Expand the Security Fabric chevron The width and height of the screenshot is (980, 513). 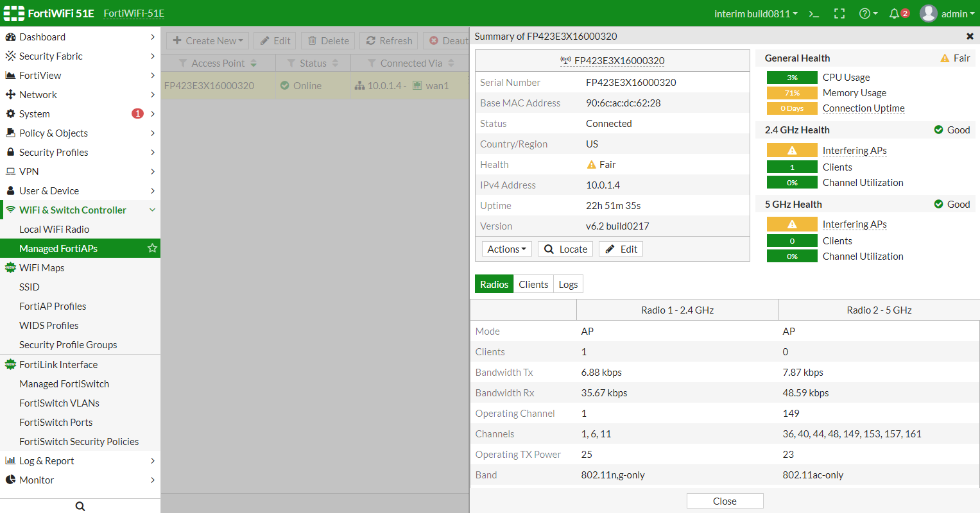153,56
